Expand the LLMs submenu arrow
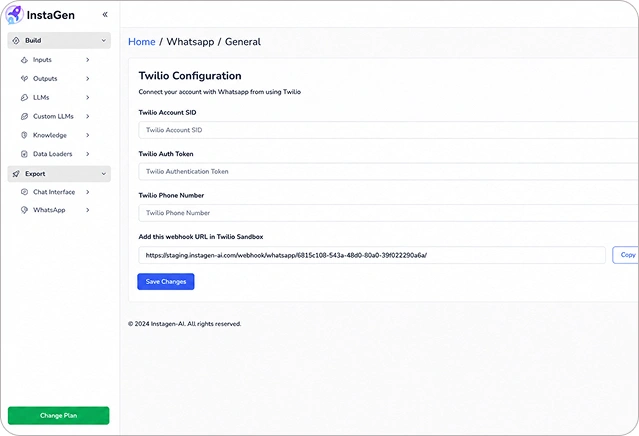 pos(88,97)
